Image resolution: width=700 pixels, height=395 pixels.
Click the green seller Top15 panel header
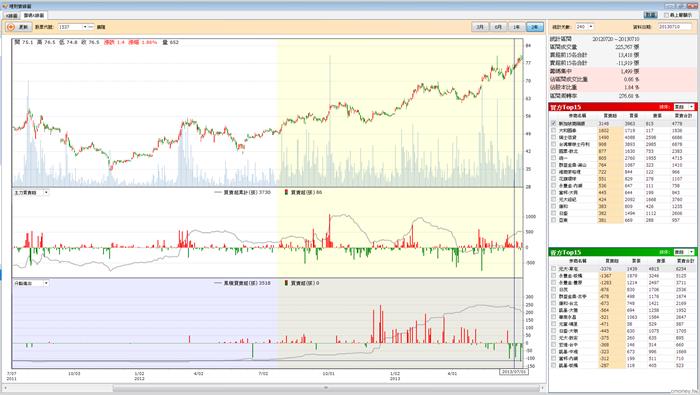point(622,252)
